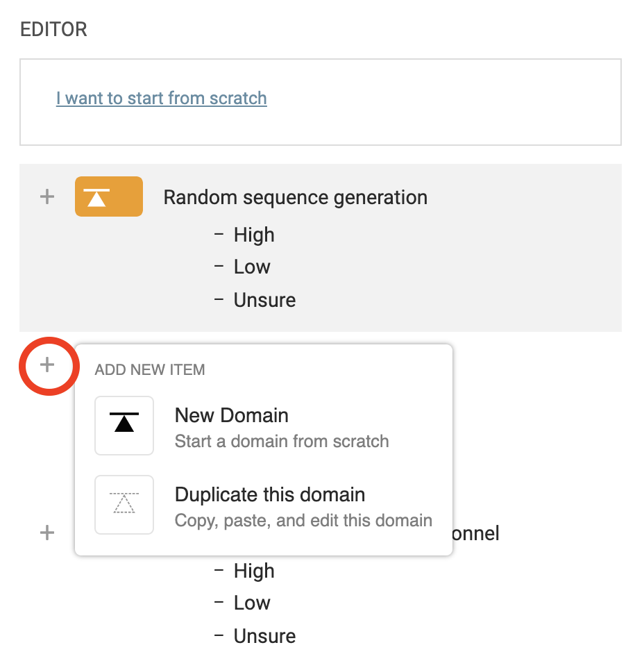Select Unsure in the bottom domain's options
This screenshot has height=661, width=644.
tap(264, 636)
